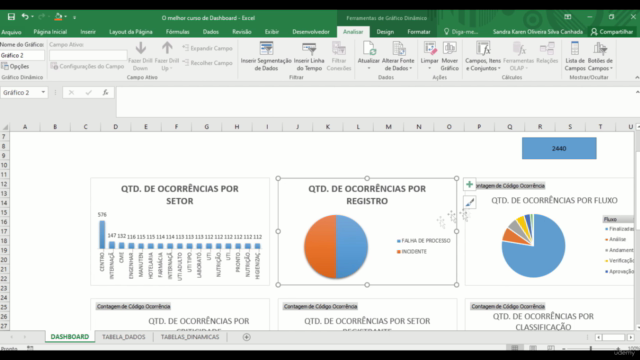Viewport: 640px width, 360px height.
Task: Insert a data slicer (Inserir Segmentação de Dados)
Action: [266, 56]
